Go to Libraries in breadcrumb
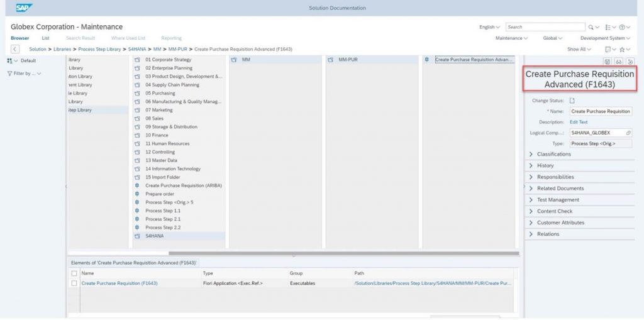This screenshot has height=320, width=644. coord(62,49)
